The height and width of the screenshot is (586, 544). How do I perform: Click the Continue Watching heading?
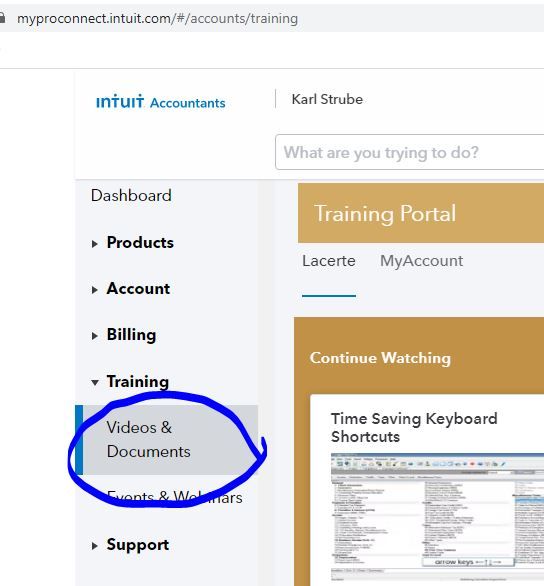(x=380, y=358)
